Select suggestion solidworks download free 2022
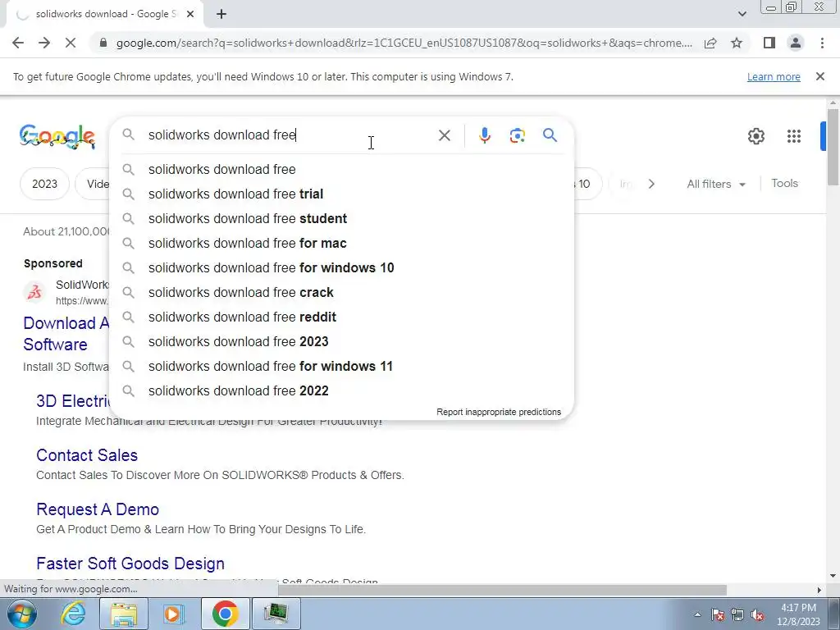Viewport: 840px width, 630px height. (x=342, y=391)
